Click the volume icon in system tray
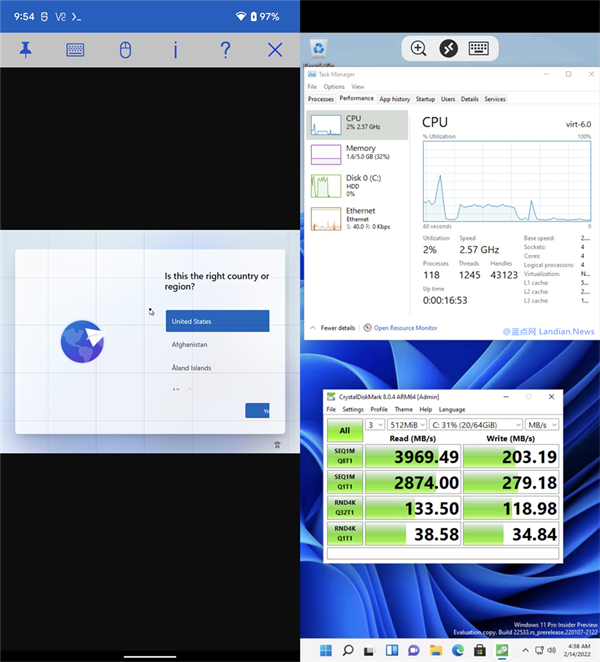Screen dimensions: 600x662 click(x=551, y=650)
